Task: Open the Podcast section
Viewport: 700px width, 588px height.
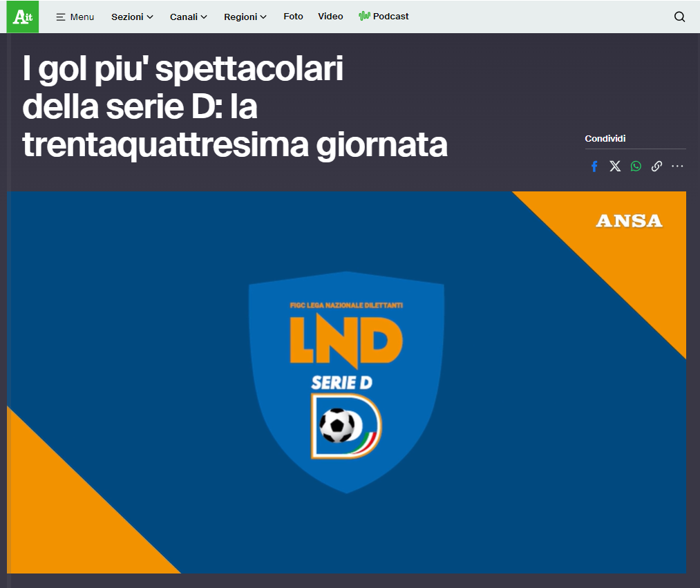Action: click(x=384, y=17)
